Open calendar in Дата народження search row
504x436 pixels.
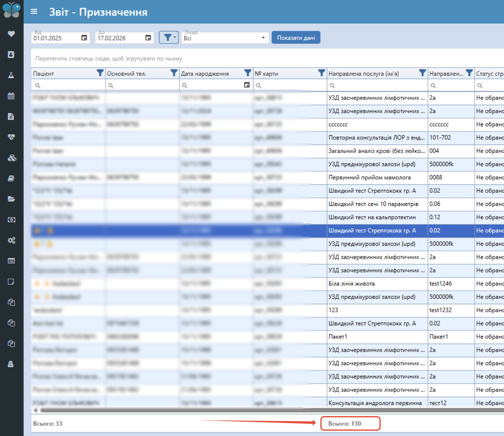(x=247, y=85)
